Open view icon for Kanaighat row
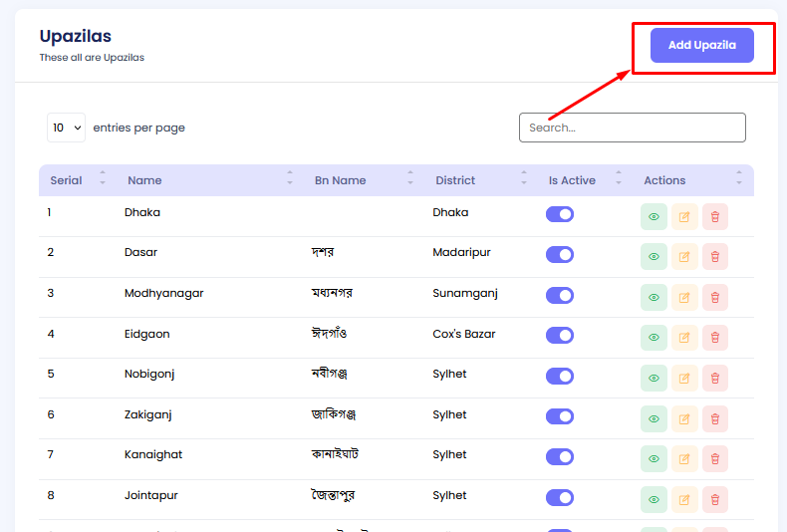 click(654, 459)
